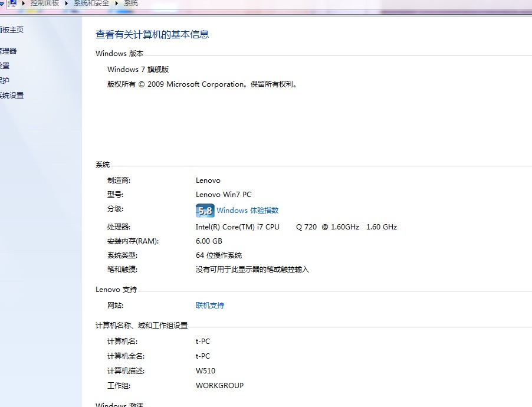This screenshot has height=407, width=532.
Task: Click the 计算机名称、域和工作组设置 section header
Action: coord(142,326)
